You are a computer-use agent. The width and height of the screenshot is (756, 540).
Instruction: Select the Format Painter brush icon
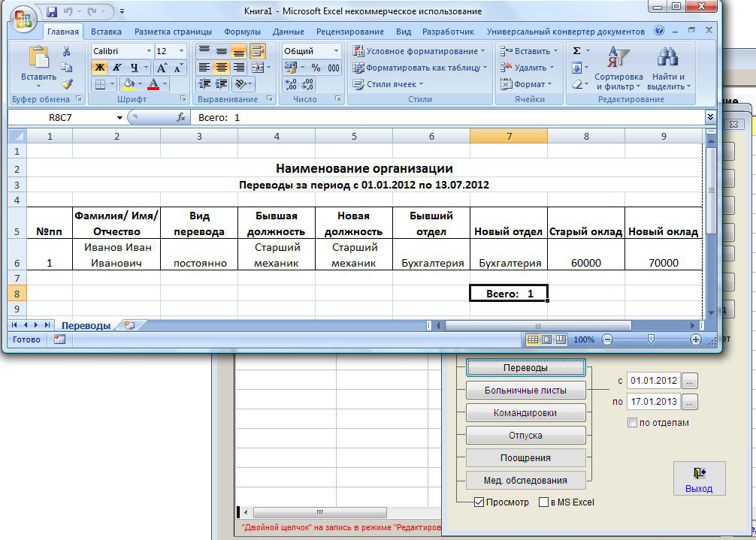point(67,84)
